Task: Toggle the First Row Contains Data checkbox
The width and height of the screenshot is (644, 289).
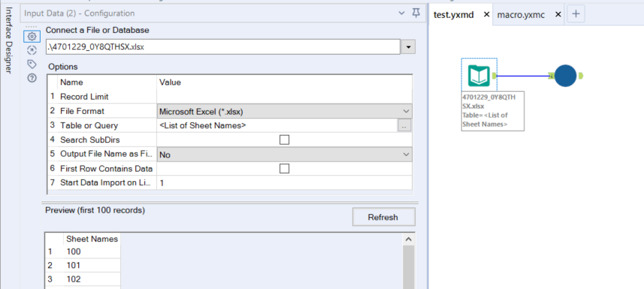Action: (x=284, y=169)
